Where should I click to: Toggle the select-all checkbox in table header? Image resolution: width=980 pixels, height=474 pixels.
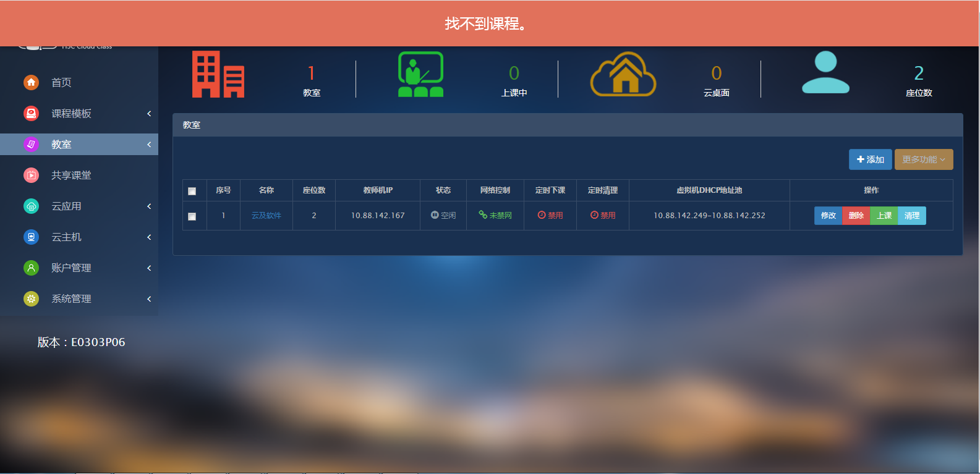coord(192,191)
